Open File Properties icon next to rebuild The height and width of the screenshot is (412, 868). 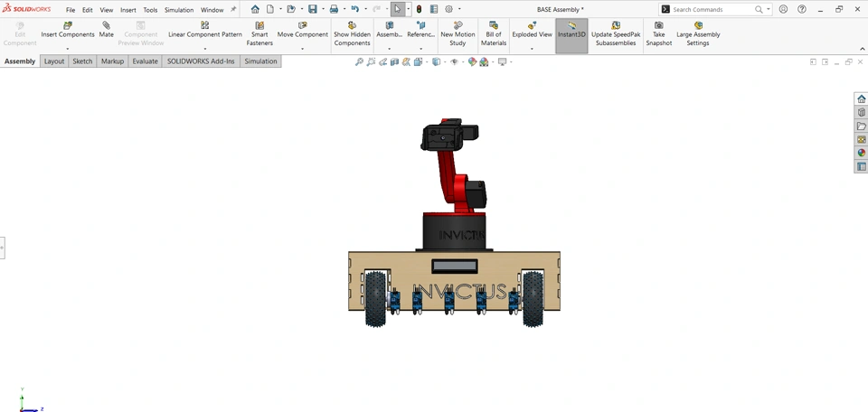(x=433, y=9)
